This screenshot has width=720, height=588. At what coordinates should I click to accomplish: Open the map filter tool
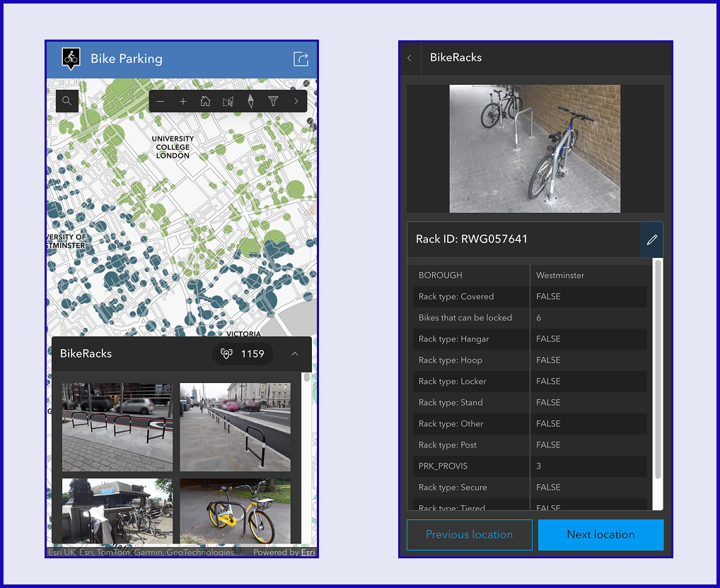pos(273,100)
